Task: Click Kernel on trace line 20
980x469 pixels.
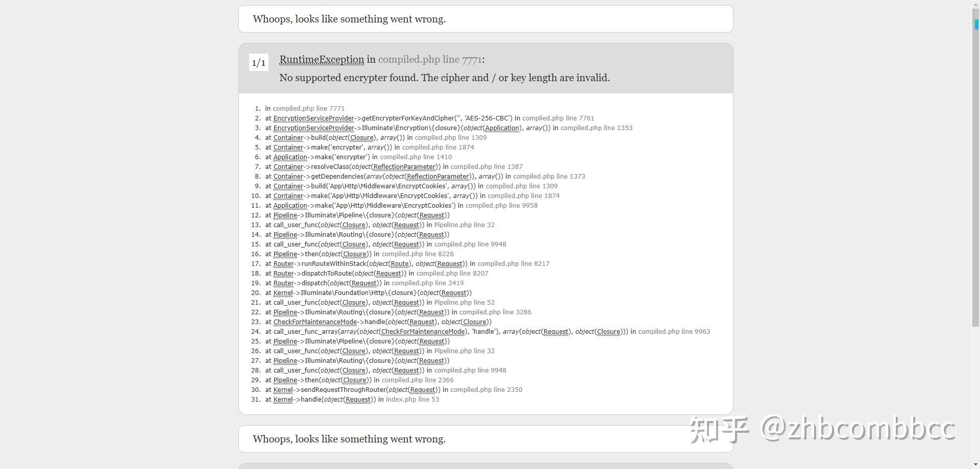Action: 283,293
